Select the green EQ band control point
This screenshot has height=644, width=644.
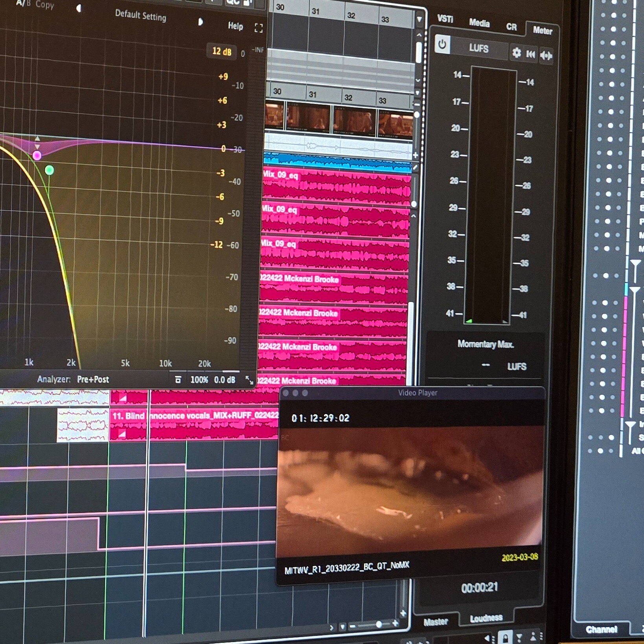pyautogui.click(x=50, y=170)
